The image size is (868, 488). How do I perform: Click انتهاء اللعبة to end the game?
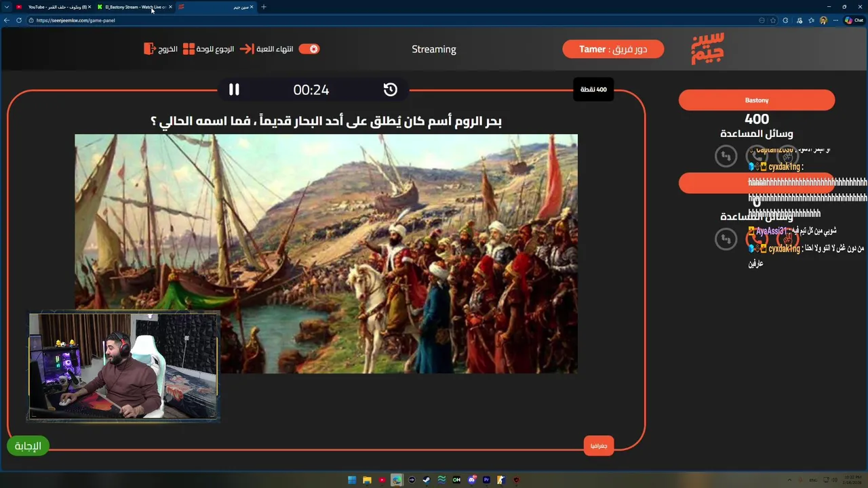[275, 49]
